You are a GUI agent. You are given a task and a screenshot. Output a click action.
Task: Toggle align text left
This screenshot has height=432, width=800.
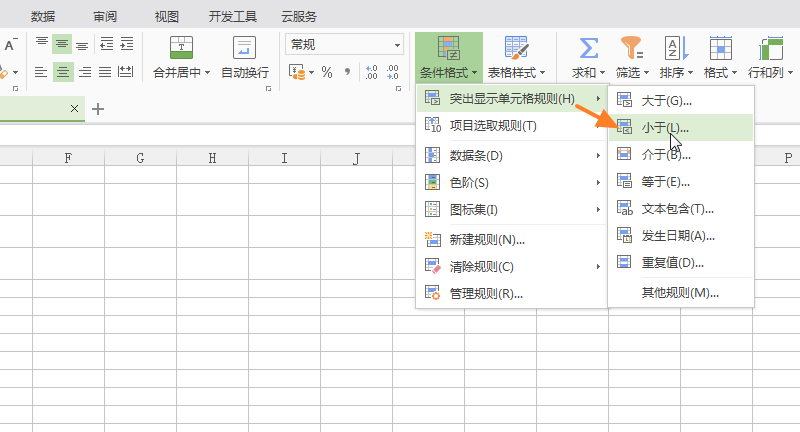[x=41, y=72]
